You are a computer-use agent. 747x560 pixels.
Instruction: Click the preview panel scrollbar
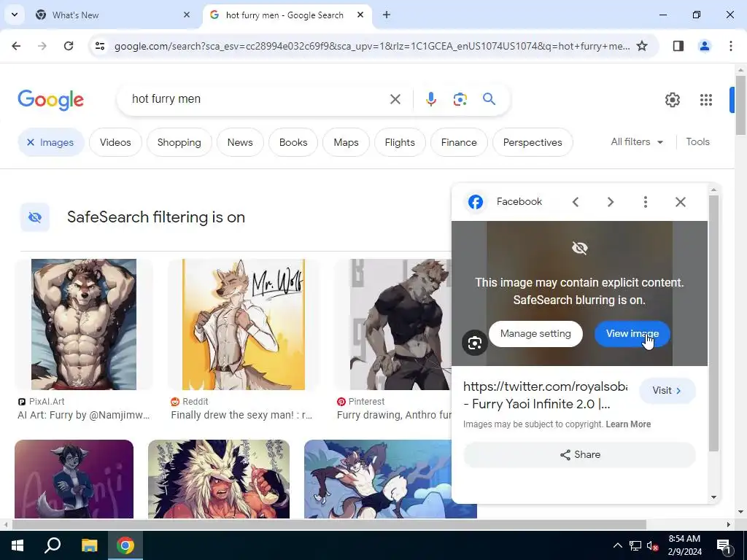[x=713, y=324]
